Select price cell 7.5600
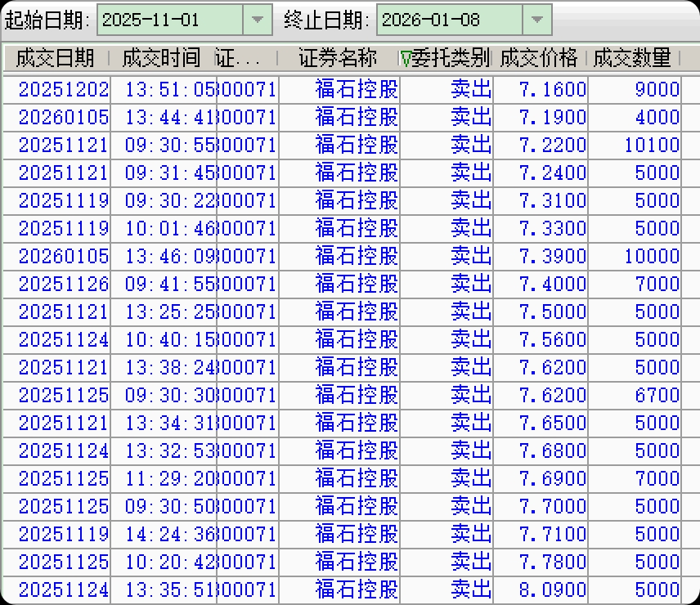Image resolution: width=700 pixels, height=605 pixels. [x=541, y=339]
